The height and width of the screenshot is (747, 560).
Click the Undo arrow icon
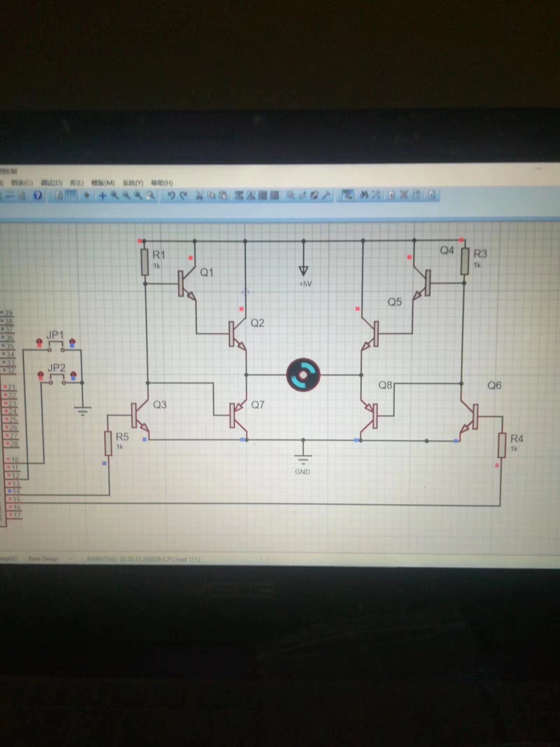(171, 195)
